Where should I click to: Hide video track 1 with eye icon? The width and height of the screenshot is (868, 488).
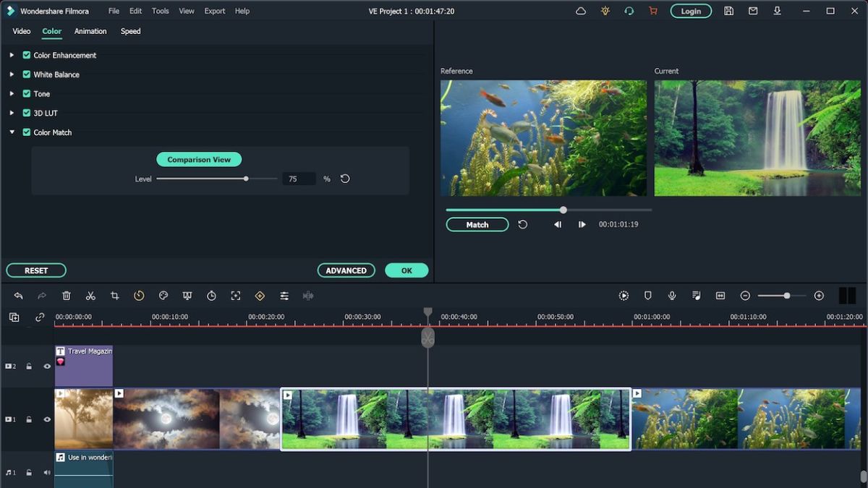coord(47,419)
